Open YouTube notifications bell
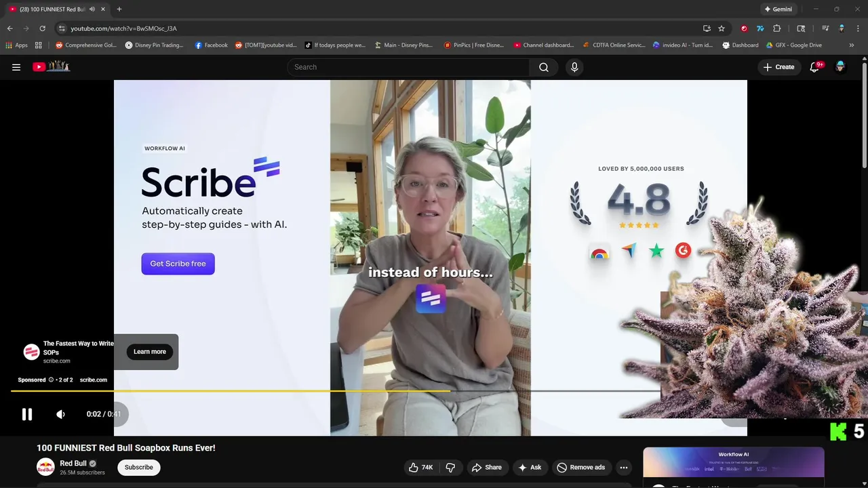This screenshot has height=488, width=868. (x=815, y=67)
